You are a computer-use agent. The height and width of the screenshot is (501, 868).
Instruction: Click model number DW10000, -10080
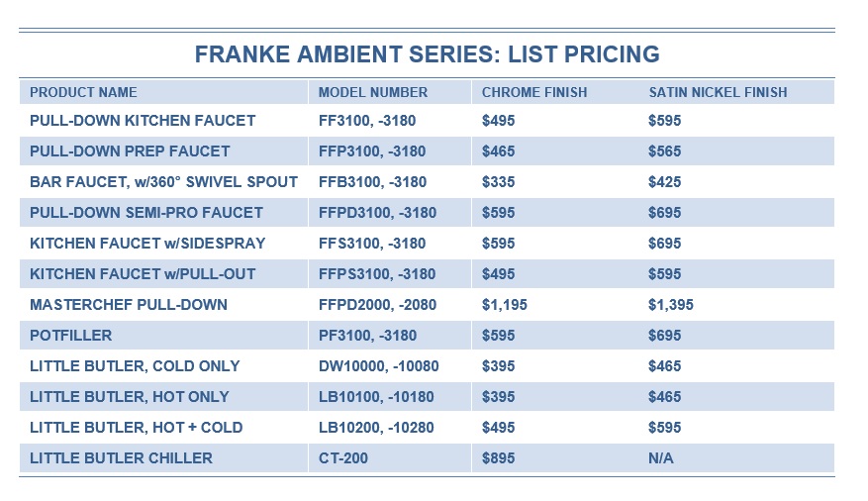pyautogui.click(x=378, y=366)
